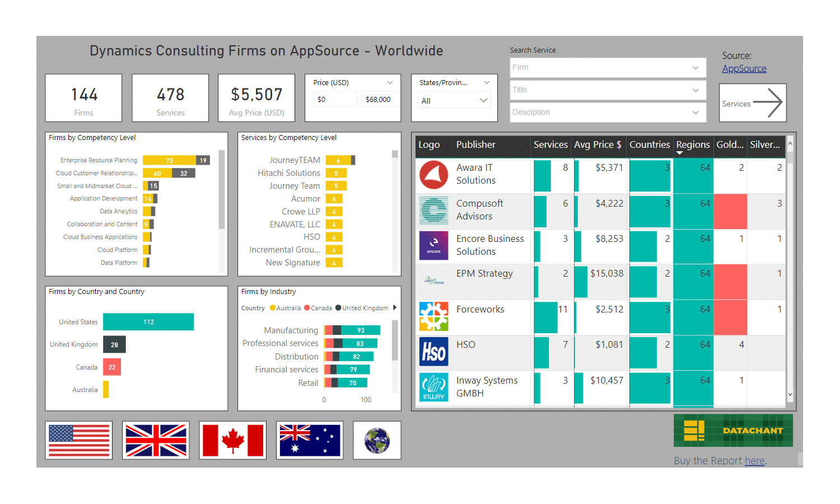Click the Awara IT Solutions logo
This screenshot has height=504, width=840.
434,175
